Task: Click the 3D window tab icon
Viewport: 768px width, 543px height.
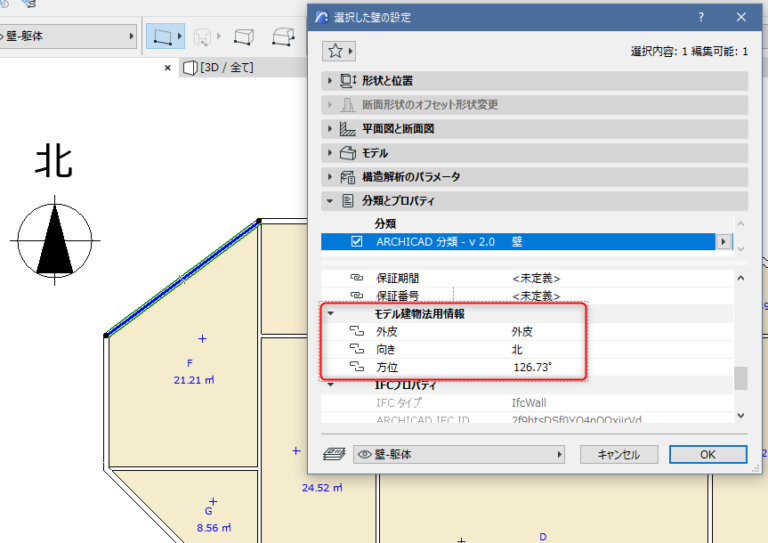Action: [190, 68]
